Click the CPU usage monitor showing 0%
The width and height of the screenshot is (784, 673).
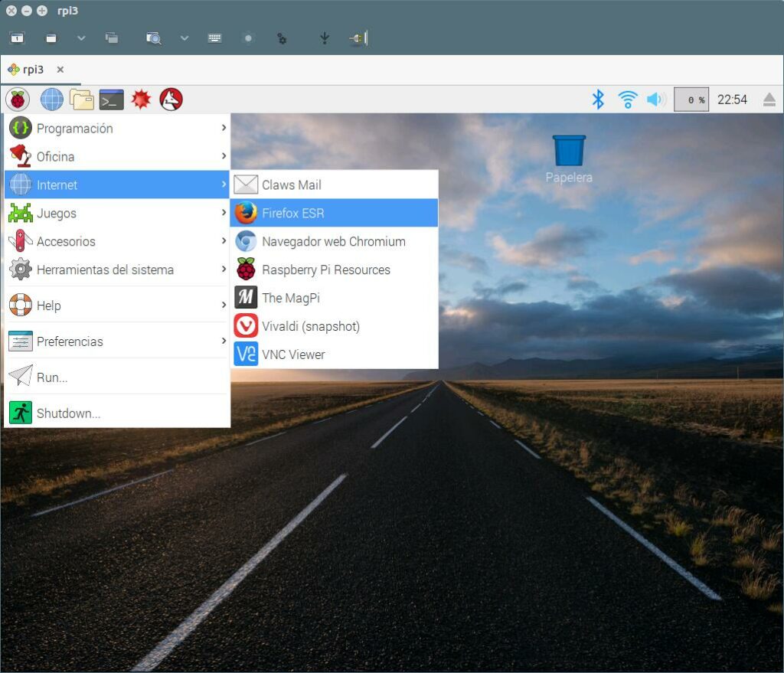(691, 99)
